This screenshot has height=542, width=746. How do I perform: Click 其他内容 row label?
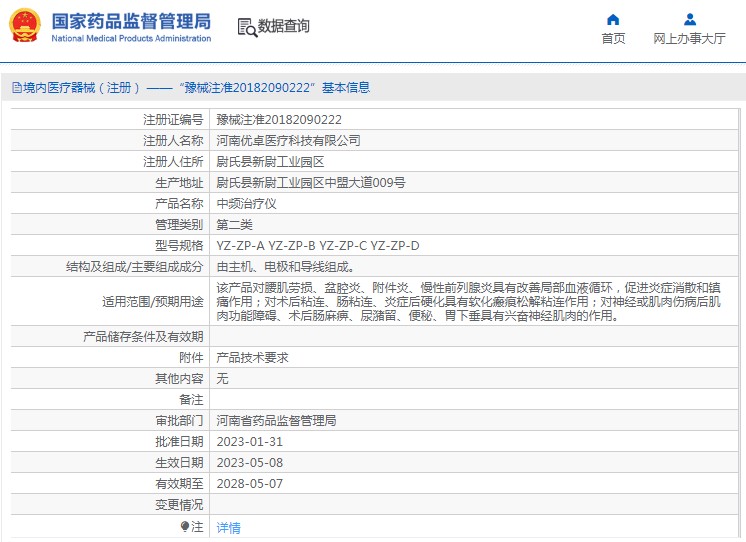pos(179,378)
